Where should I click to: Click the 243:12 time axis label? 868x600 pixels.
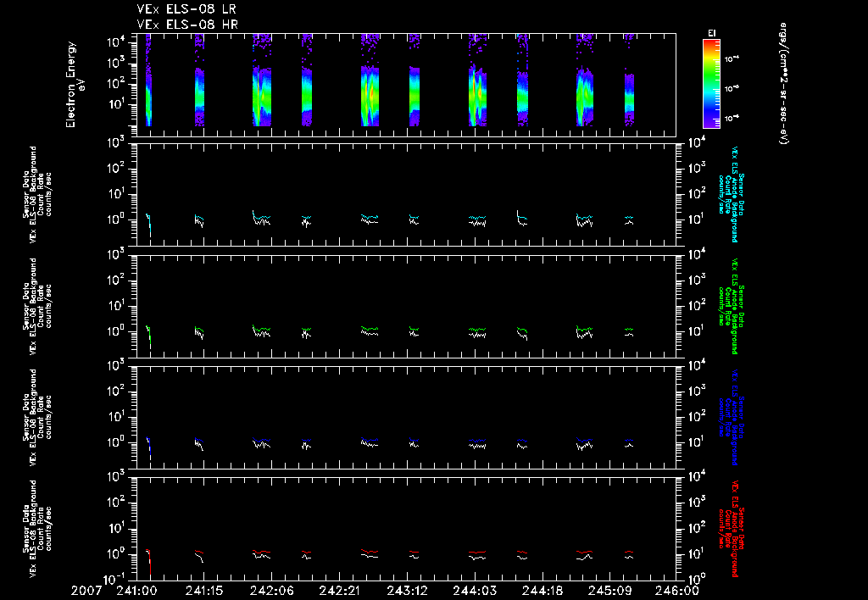click(407, 591)
